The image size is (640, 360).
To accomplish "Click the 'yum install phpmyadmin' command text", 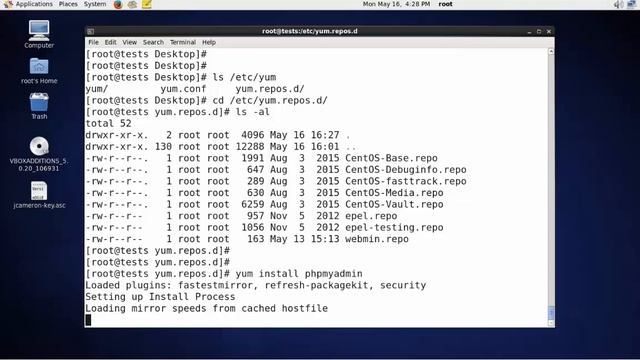I will (299, 273).
